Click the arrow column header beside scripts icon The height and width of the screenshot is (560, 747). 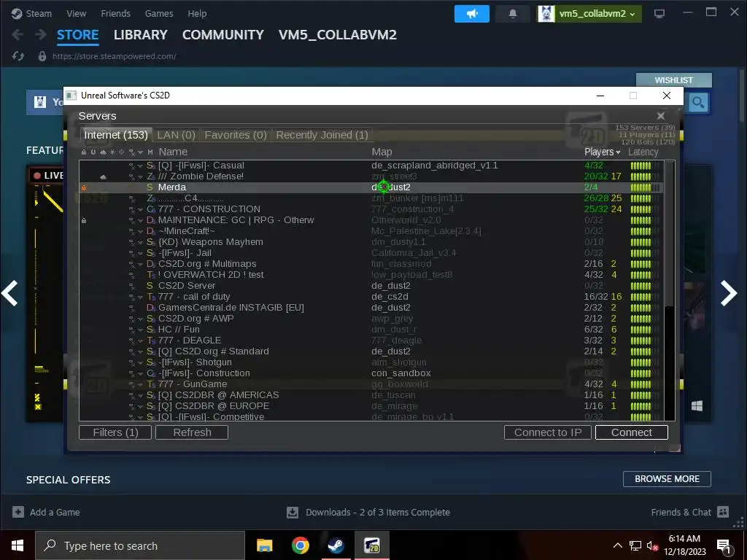(x=141, y=152)
